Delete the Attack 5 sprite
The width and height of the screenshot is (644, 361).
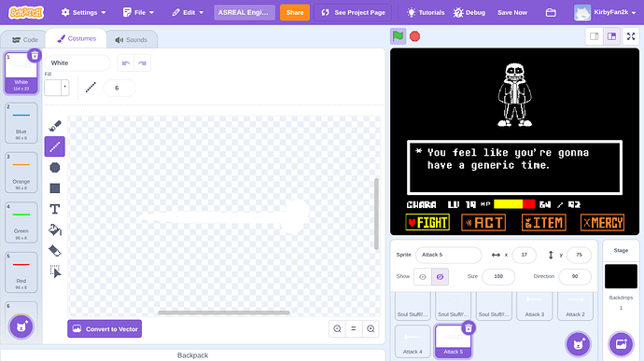tap(469, 327)
